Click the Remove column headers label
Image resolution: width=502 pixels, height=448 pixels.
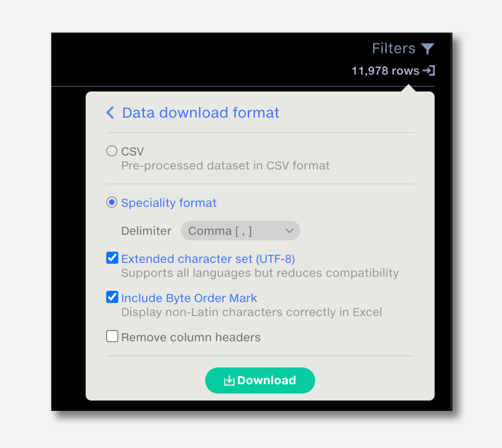191,337
